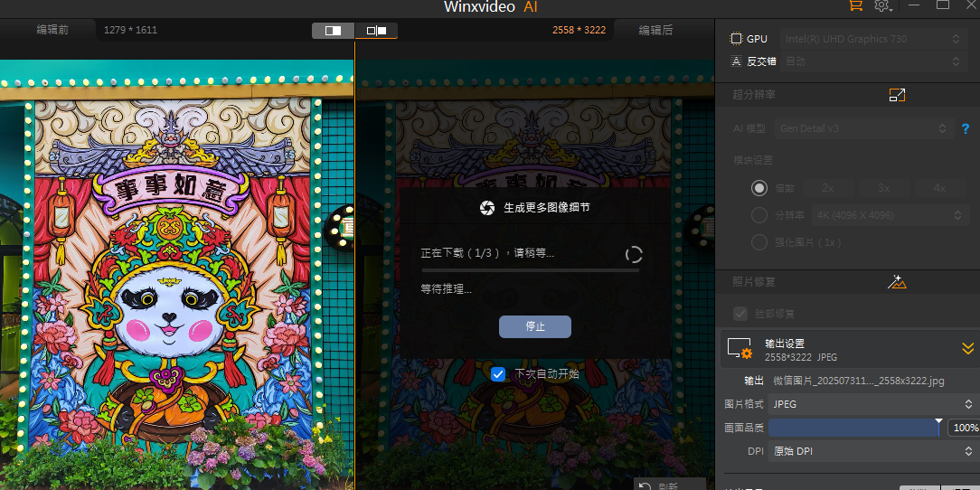980x490 pixels.
Task: Choose the 2x scale option
Action: pos(827,188)
